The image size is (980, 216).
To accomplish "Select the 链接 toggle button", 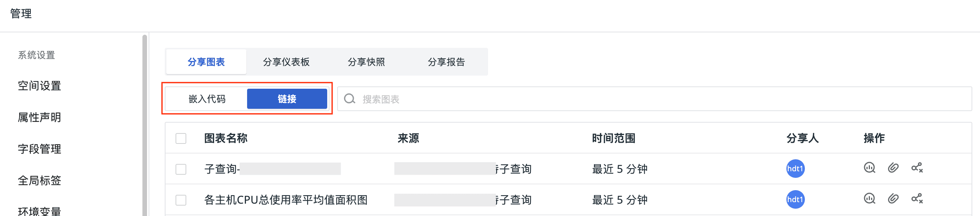I will click(x=287, y=99).
